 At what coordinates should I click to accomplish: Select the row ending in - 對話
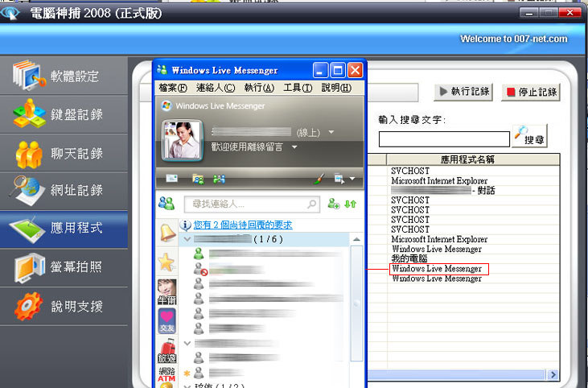473,190
